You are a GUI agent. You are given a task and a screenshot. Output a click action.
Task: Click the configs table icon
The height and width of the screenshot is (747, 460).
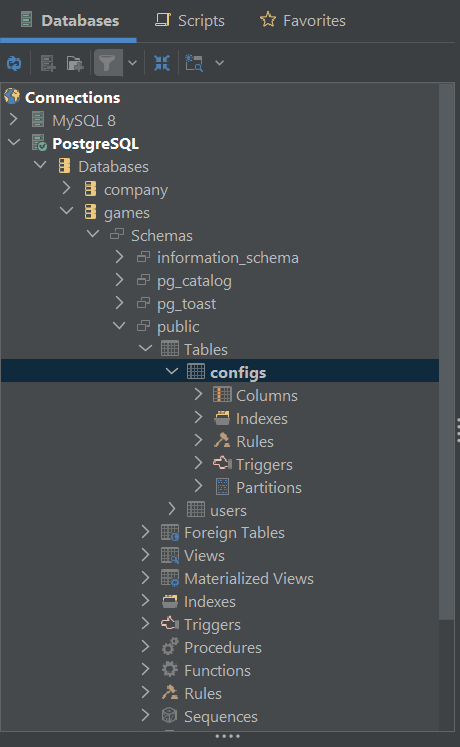tap(196, 372)
